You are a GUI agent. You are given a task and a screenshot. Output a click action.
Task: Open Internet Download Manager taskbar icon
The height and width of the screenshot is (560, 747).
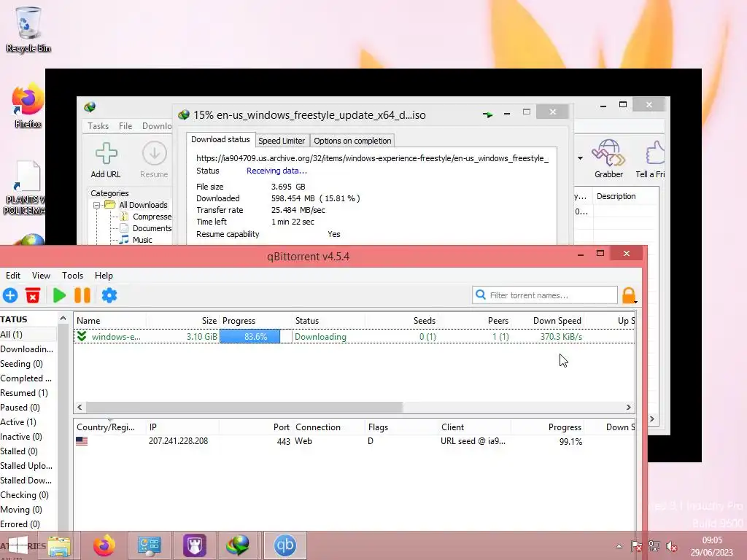point(239,545)
